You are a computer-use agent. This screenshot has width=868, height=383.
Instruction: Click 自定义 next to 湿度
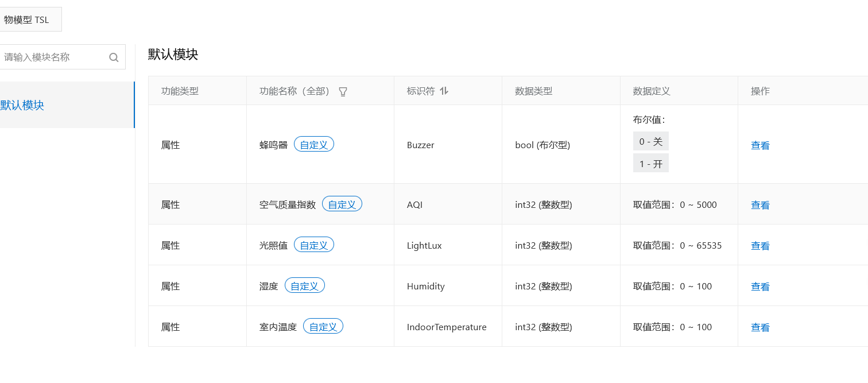pos(304,285)
